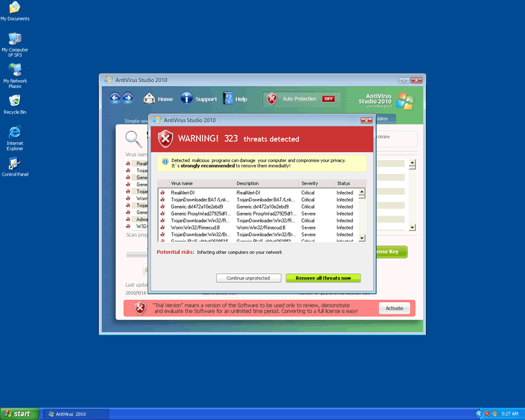
Task: Sort threats by Severity column
Action: [x=309, y=183]
